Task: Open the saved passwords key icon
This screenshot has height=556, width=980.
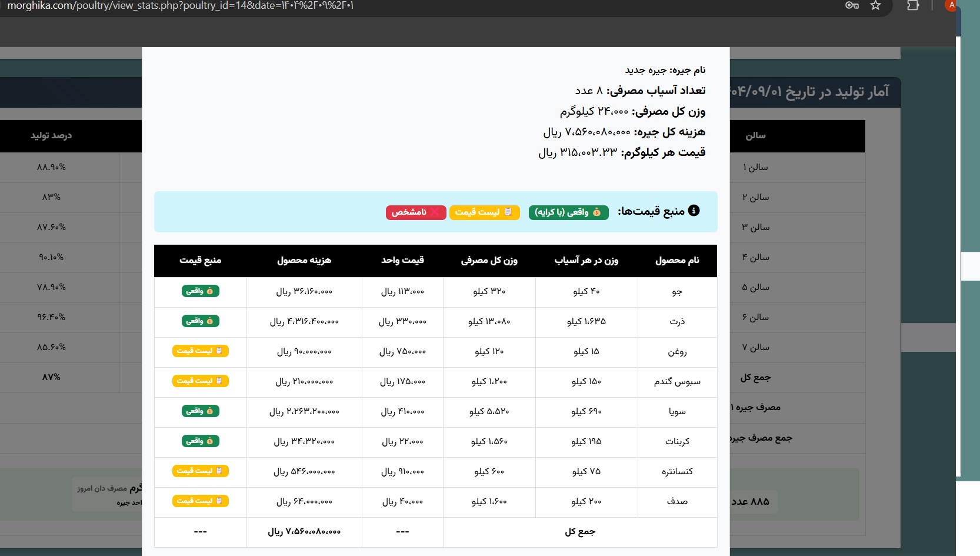Action: click(x=852, y=6)
